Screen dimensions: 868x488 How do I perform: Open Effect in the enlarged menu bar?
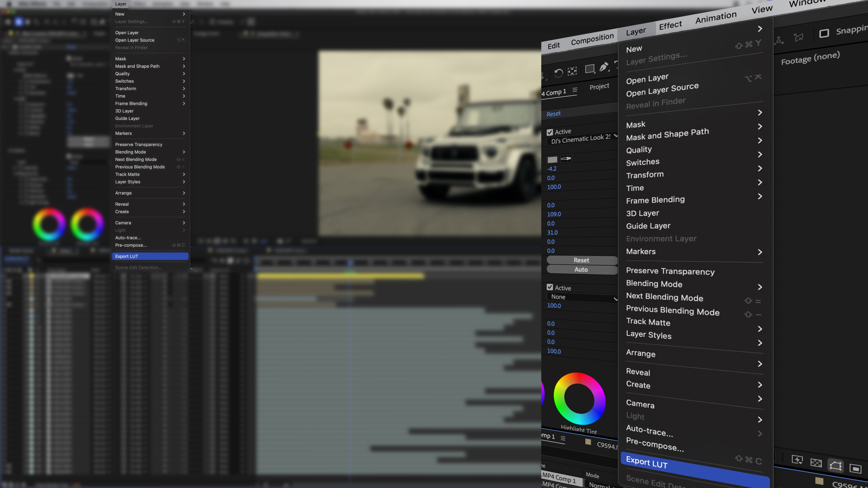click(x=670, y=26)
